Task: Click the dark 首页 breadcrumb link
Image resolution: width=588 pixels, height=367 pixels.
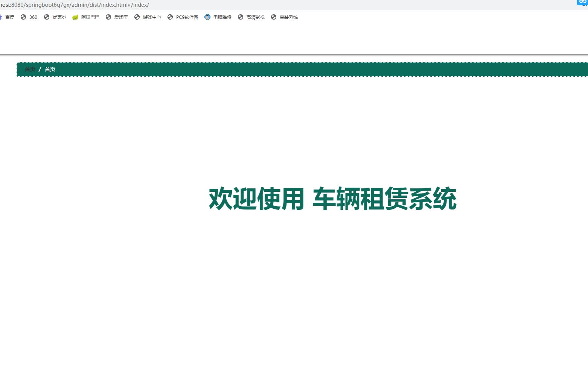Action: click(x=30, y=69)
